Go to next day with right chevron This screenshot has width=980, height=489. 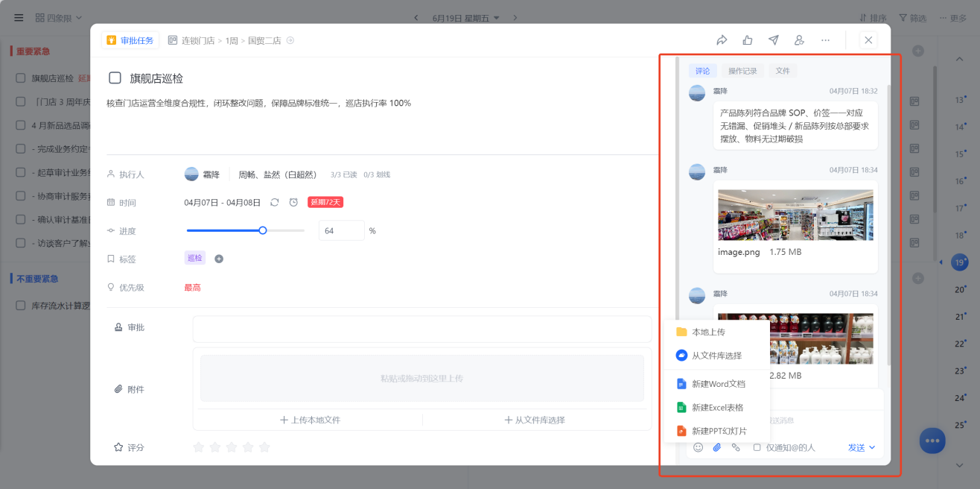pos(514,17)
